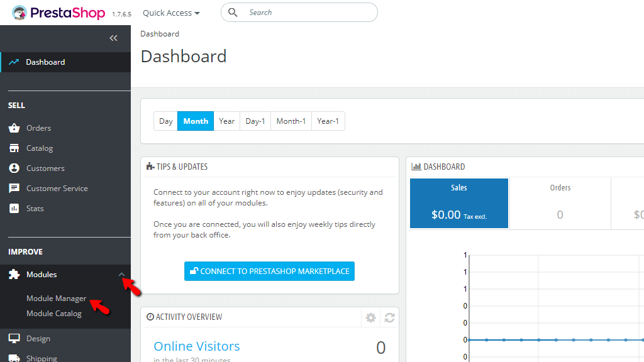Viewport: 644px width, 362px height.
Task: Select the Day period
Action: coord(165,121)
